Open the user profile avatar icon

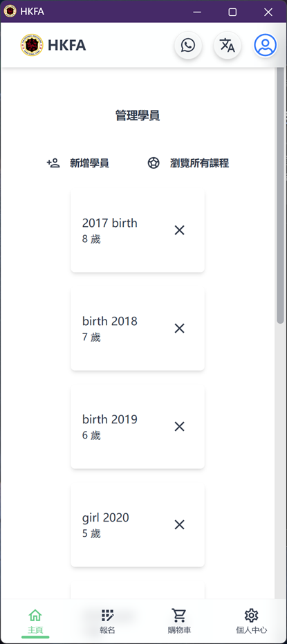coord(266,45)
